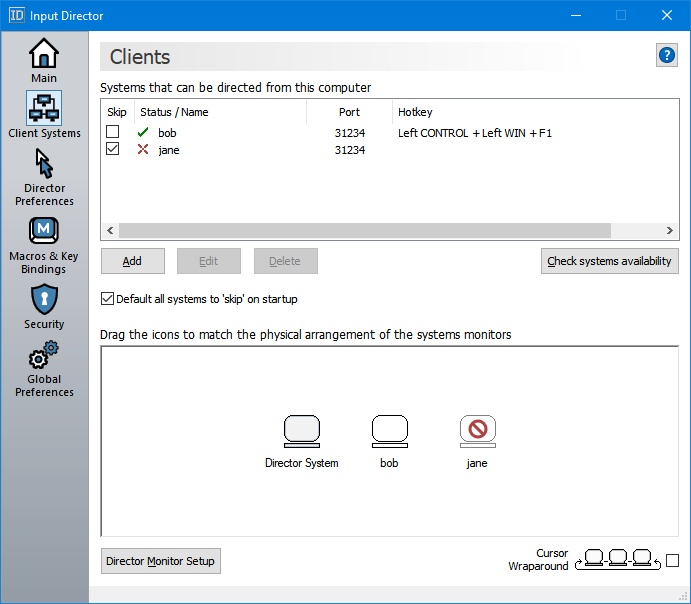Select the Director System monitor icon

[x=302, y=431]
